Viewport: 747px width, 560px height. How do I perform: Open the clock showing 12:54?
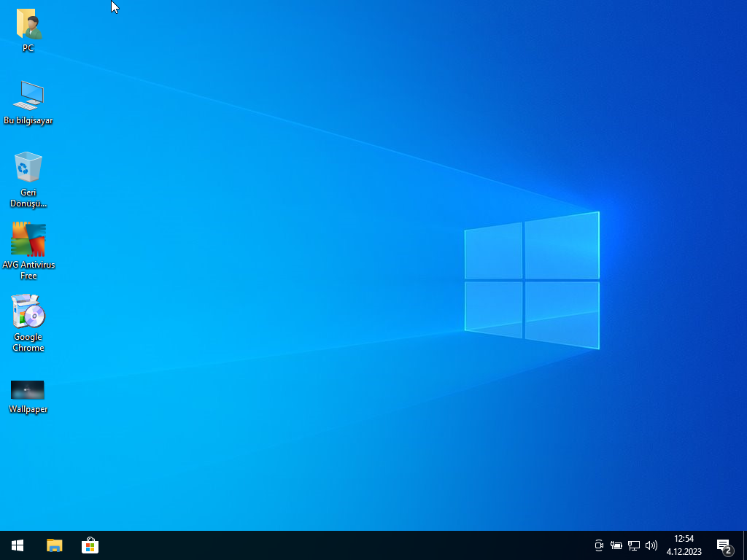(684, 545)
